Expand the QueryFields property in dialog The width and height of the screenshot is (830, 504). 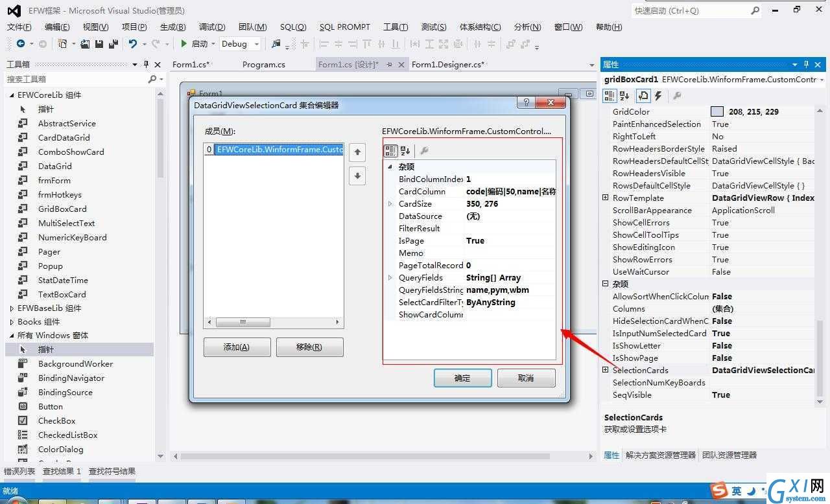click(390, 277)
